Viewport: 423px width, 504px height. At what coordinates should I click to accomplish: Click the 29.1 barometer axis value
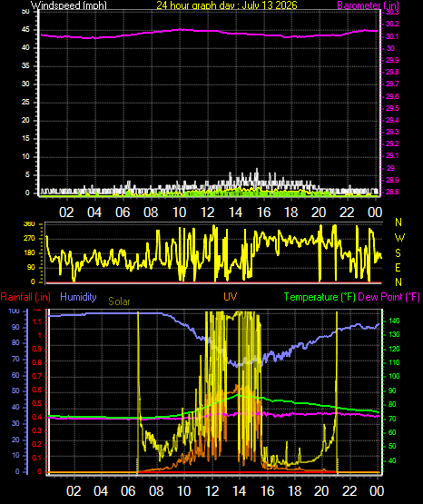392,156
